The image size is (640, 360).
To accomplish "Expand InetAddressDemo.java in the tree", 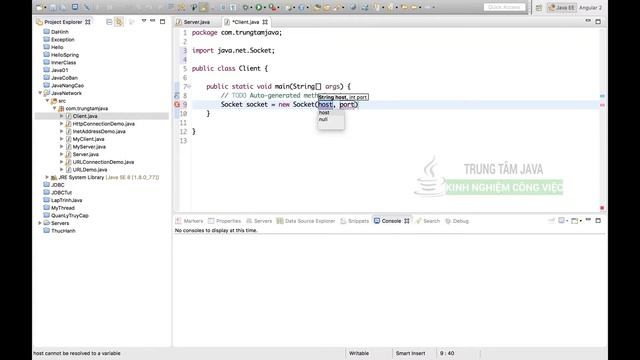I will point(62,131).
